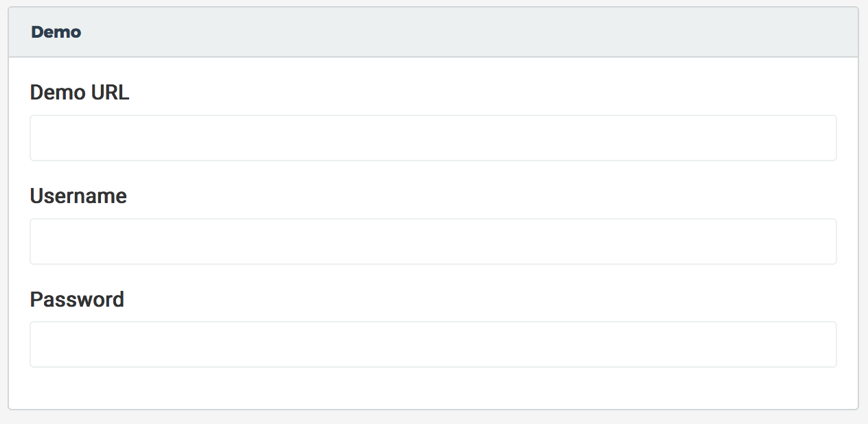Place cursor in the field under Demo URL
The width and height of the screenshot is (868, 424).
(x=433, y=138)
